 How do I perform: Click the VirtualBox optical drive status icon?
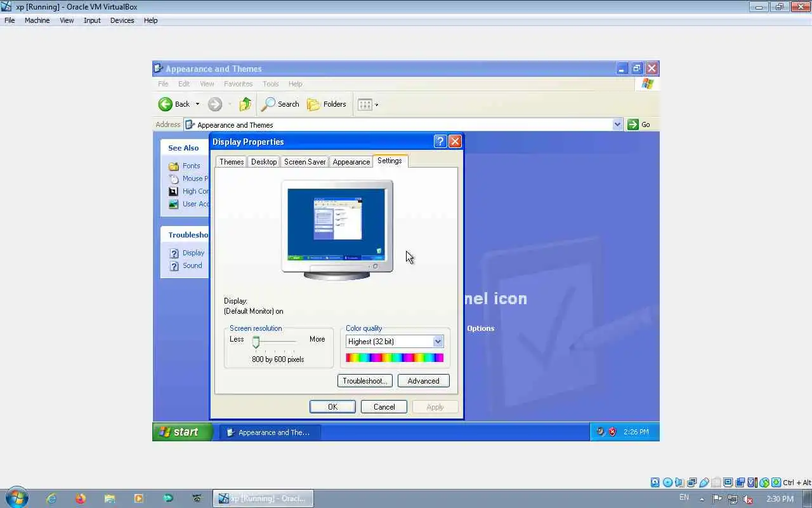pos(667,483)
